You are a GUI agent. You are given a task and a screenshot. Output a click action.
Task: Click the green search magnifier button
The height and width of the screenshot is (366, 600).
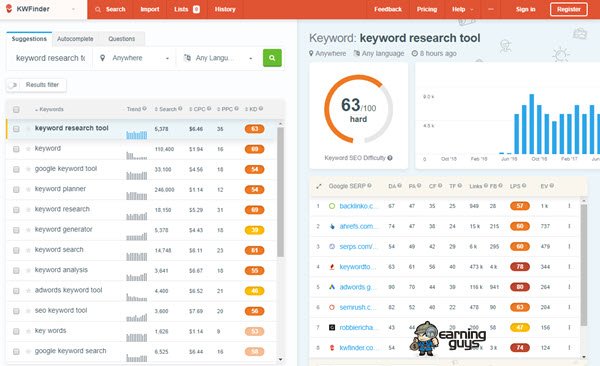coord(272,58)
